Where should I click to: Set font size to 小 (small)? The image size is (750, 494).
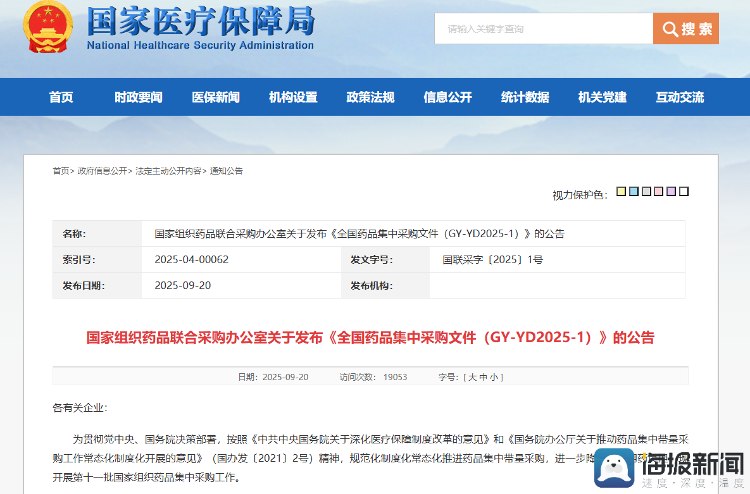click(493, 378)
